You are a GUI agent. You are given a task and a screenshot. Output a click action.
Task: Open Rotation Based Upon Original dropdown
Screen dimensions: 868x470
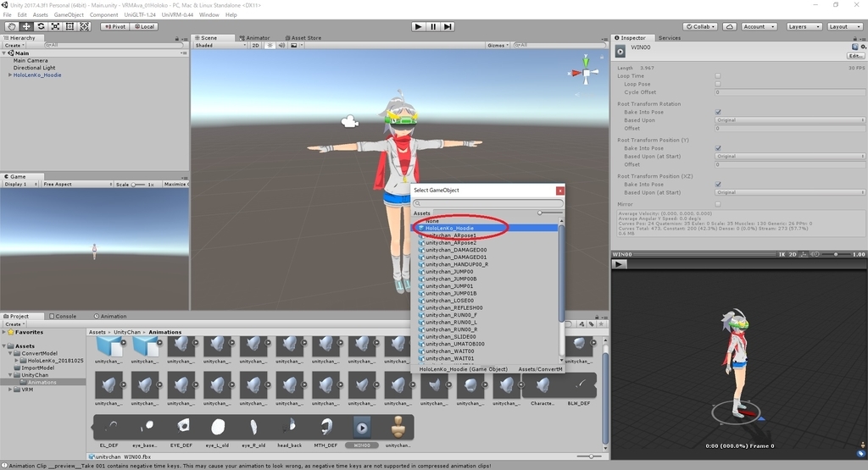point(789,120)
